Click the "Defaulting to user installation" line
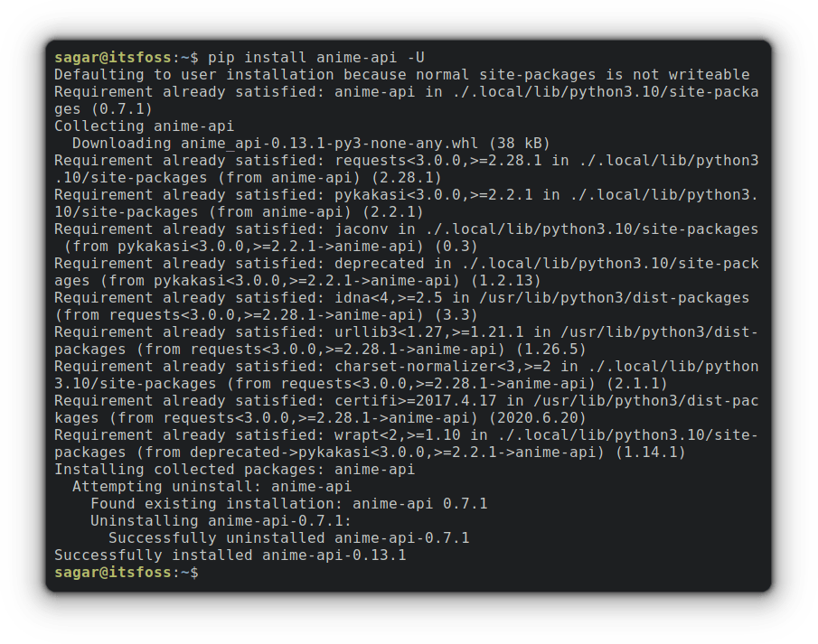 [x=401, y=74]
